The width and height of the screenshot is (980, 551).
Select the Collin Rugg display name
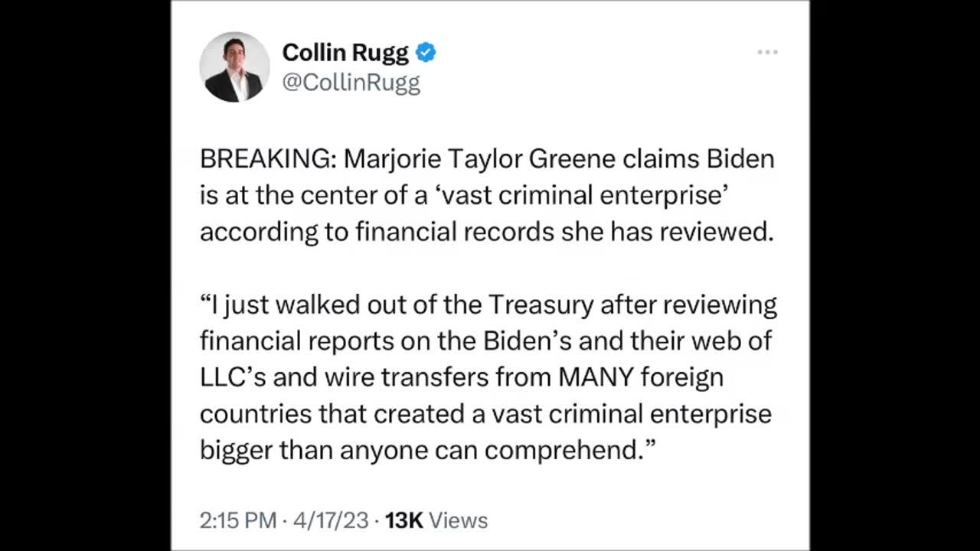(x=345, y=52)
